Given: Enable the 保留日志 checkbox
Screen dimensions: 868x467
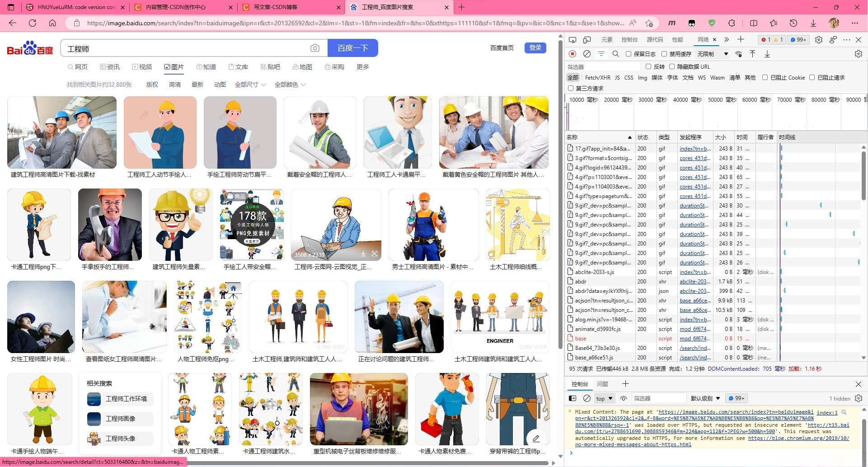Looking at the screenshot, I should [x=629, y=54].
